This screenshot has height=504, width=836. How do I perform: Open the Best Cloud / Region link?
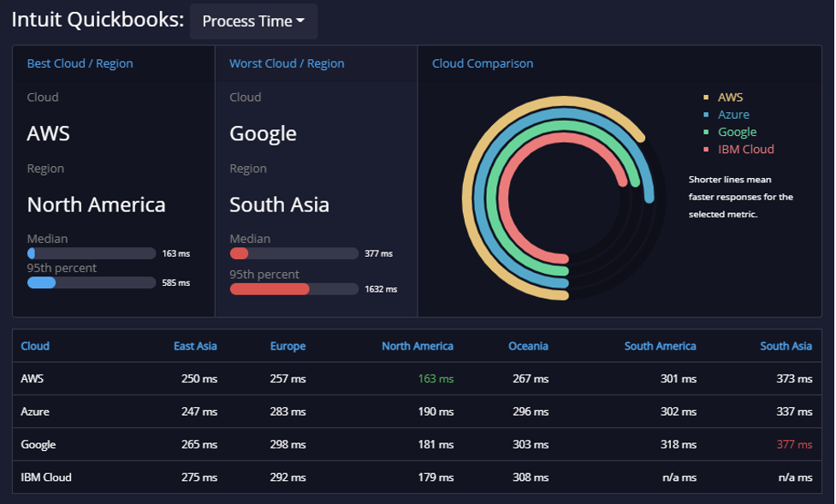coord(80,63)
